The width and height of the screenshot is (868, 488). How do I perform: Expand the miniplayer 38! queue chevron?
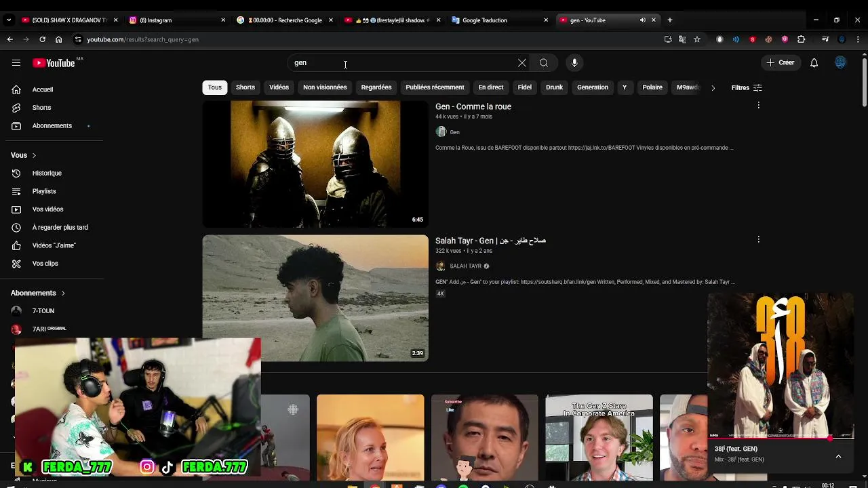point(838,457)
